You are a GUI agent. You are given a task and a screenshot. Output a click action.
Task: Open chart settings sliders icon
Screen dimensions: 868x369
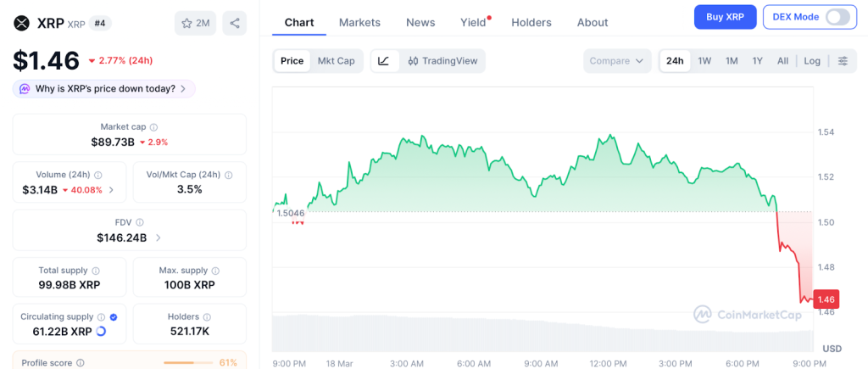coord(842,61)
